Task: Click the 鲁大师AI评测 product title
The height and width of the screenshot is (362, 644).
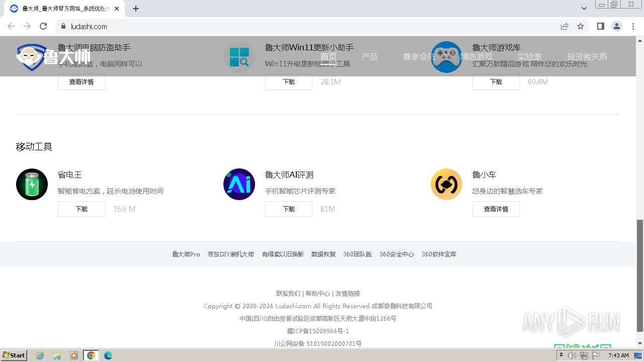Action: click(289, 175)
